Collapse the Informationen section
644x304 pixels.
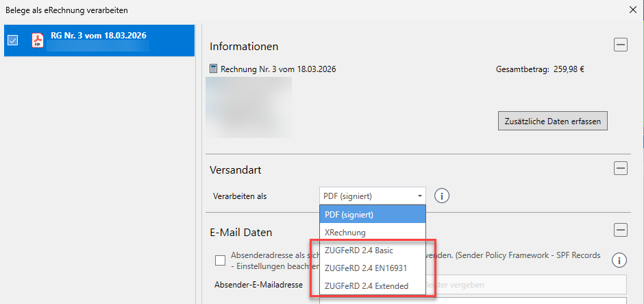[620, 45]
